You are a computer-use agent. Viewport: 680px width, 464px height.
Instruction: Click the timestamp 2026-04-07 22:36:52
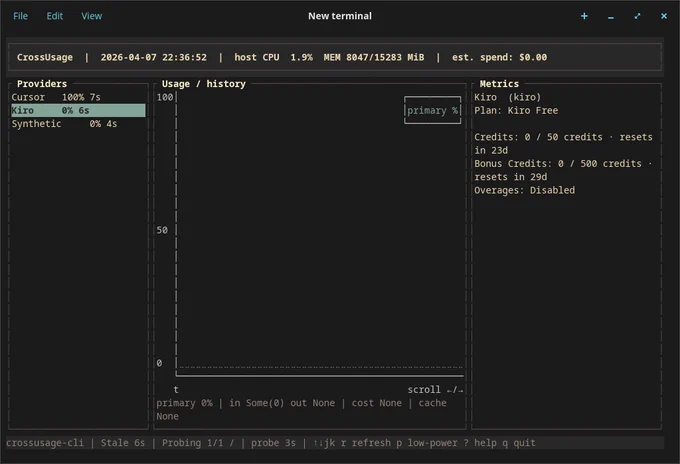(154, 57)
